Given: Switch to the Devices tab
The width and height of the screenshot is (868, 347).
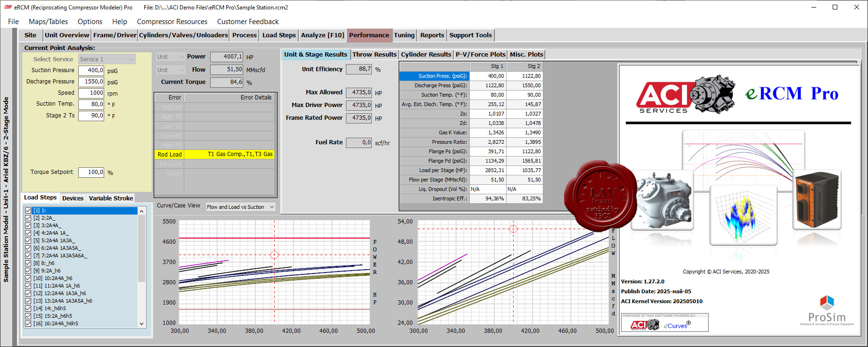Looking at the screenshot, I should [73, 198].
